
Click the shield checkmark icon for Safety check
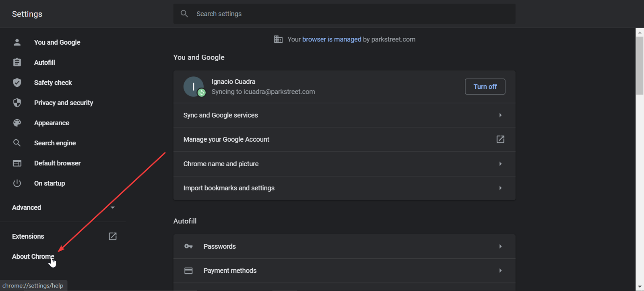17,83
